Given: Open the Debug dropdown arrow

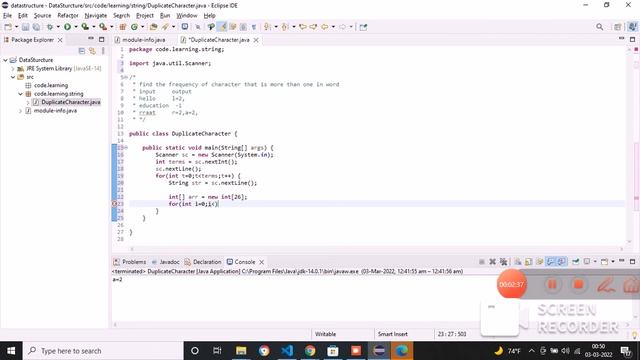Looking at the screenshot, I should [x=58, y=27].
